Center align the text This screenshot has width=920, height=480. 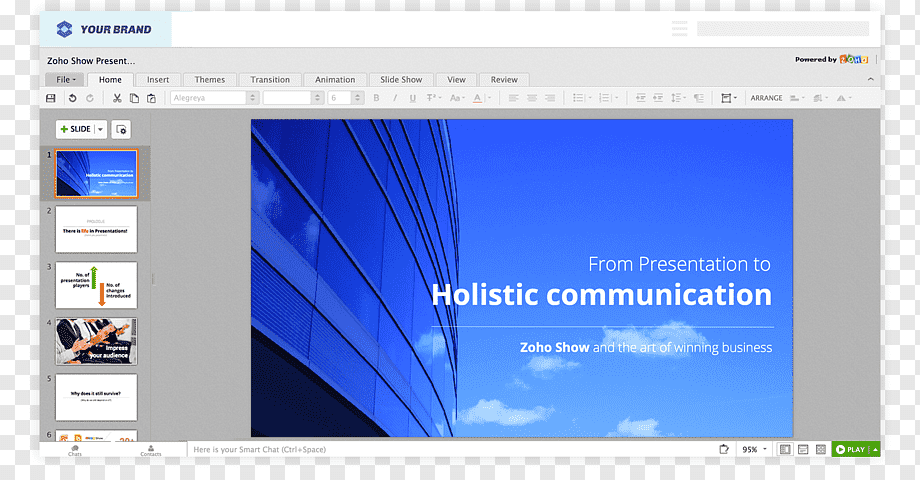(532, 98)
